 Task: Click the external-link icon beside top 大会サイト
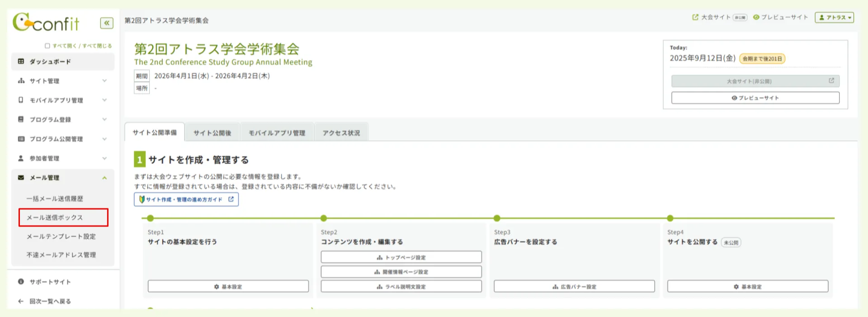tap(695, 17)
